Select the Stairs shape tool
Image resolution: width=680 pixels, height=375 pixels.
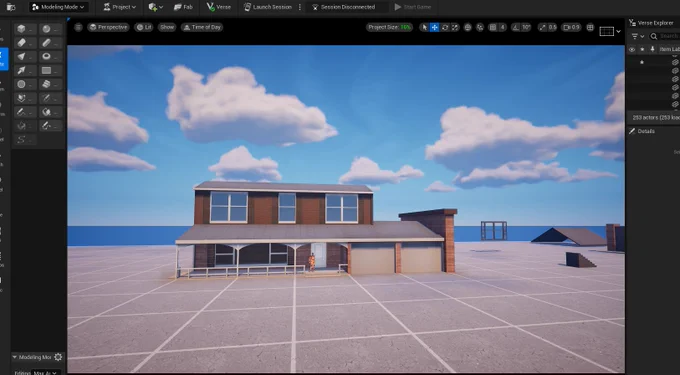click(x=51, y=85)
